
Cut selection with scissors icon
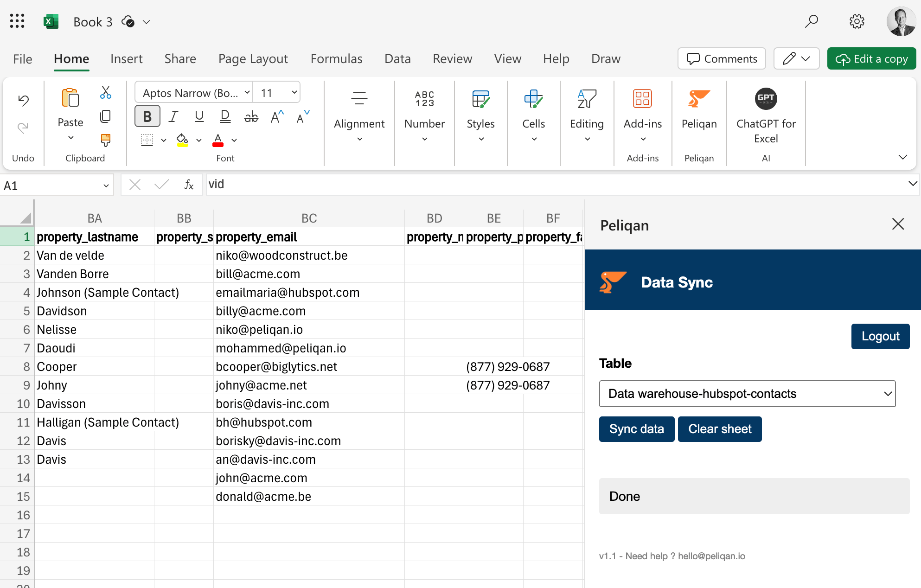pyautogui.click(x=106, y=92)
